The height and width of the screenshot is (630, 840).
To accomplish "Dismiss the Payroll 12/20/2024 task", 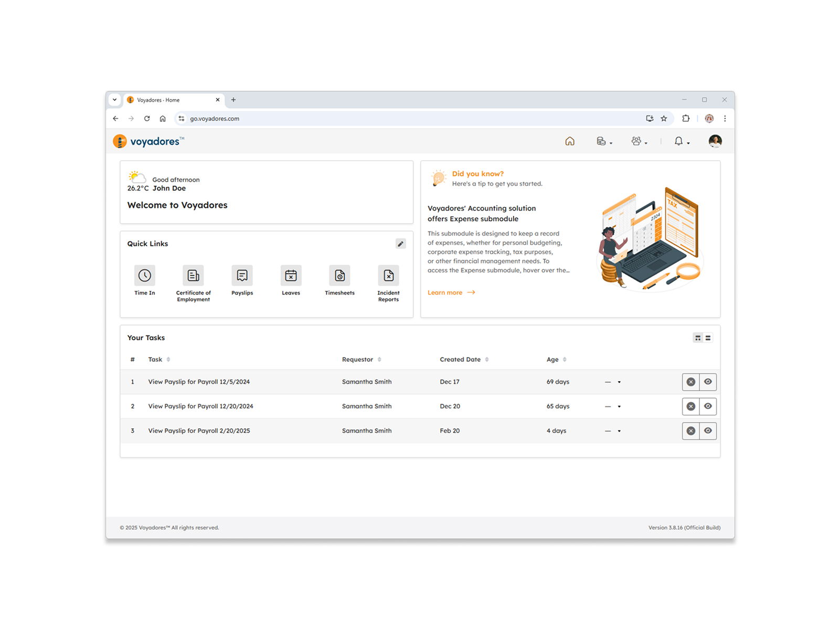I will [691, 406].
